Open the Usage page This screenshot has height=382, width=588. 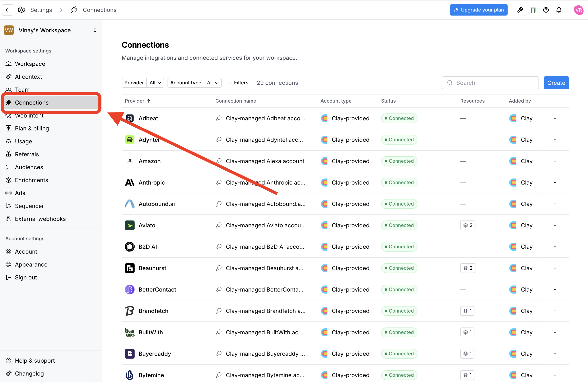(x=51, y=141)
